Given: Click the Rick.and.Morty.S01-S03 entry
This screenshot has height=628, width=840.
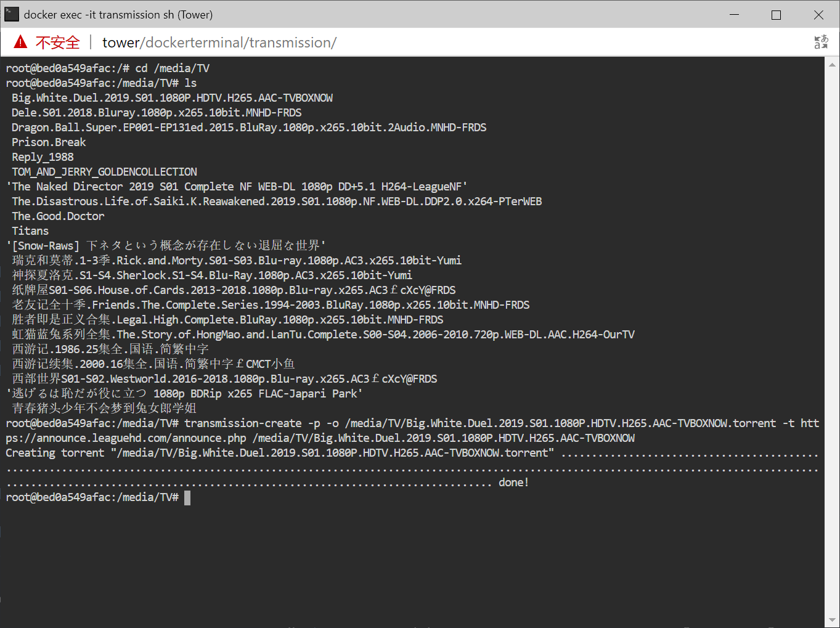Looking at the screenshot, I should tap(237, 261).
